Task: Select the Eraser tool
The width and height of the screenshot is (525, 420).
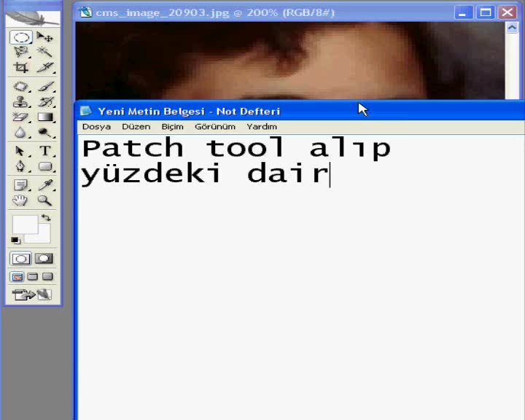Action: 21,117
